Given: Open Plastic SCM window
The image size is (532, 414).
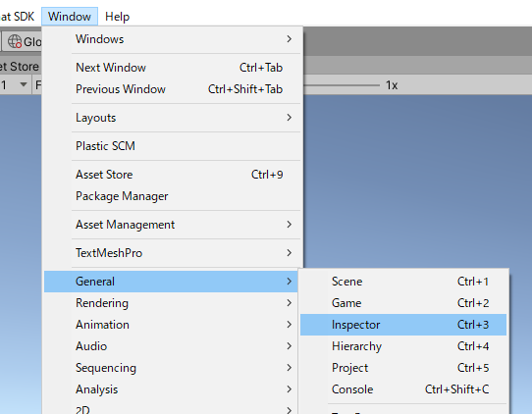Looking at the screenshot, I should [x=173, y=146].
